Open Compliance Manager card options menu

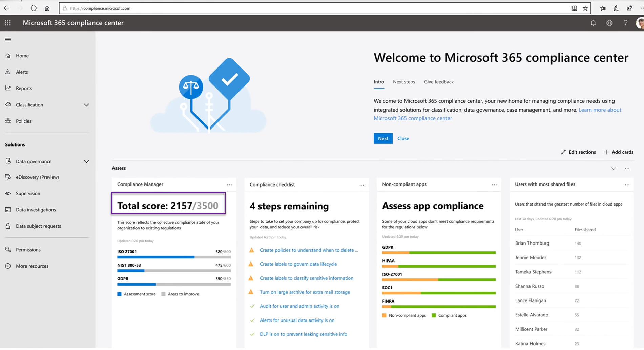tap(229, 185)
